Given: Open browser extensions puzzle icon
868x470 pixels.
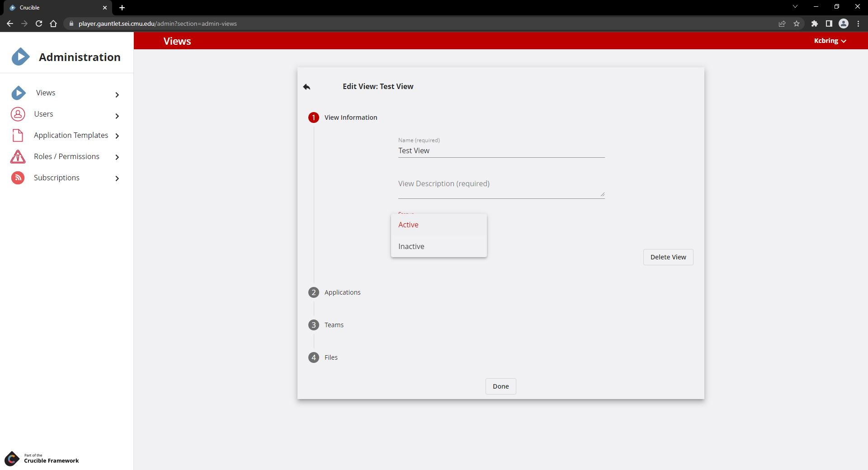Looking at the screenshot, I should (814, 23).
